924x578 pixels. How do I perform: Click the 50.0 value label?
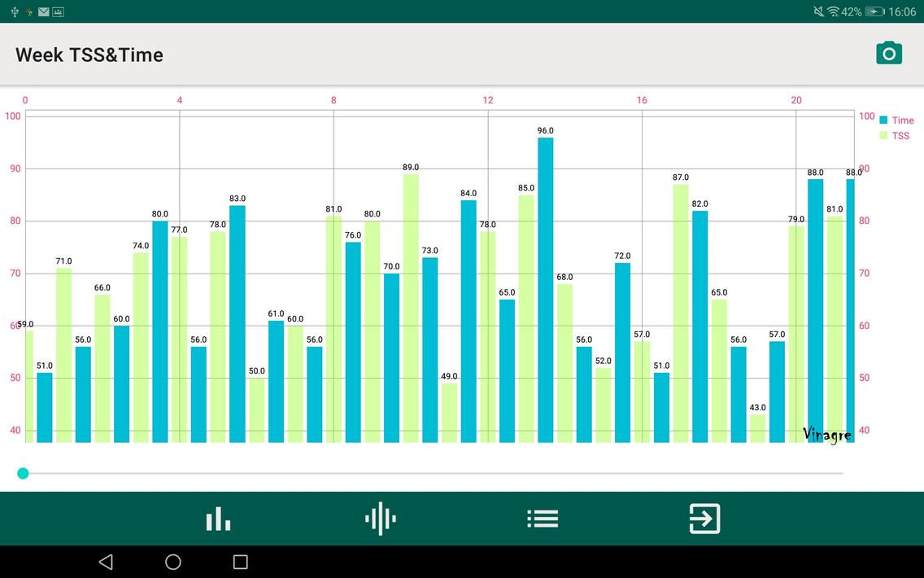[257, 371]
